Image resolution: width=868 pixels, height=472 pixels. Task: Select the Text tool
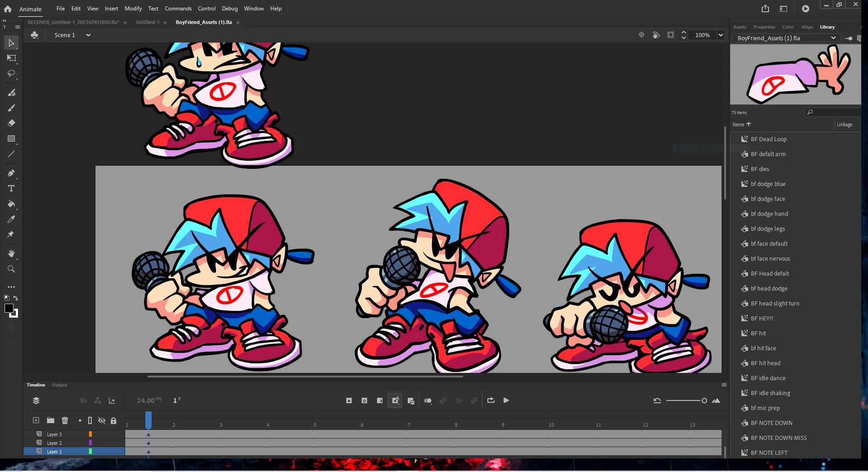[x=11, y=188]
